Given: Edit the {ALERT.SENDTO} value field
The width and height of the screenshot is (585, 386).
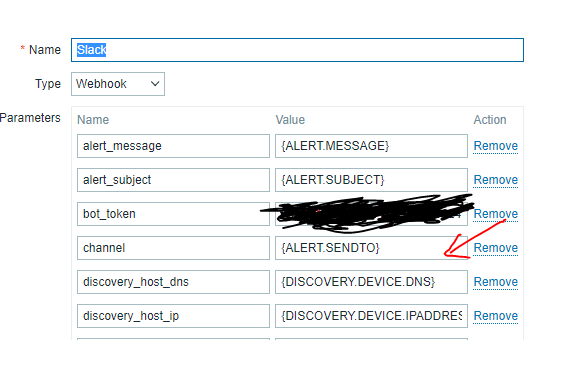Looking at the screenshot, I should point(371,248).
